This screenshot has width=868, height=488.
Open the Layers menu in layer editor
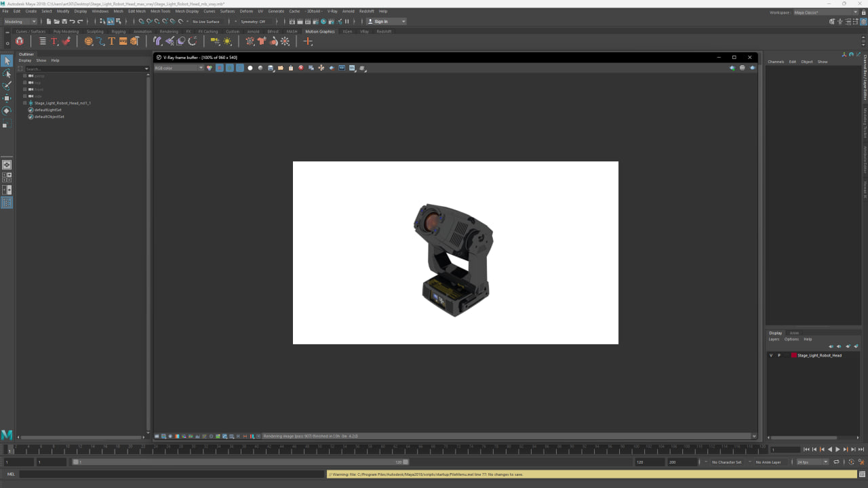tap(774, 339)
